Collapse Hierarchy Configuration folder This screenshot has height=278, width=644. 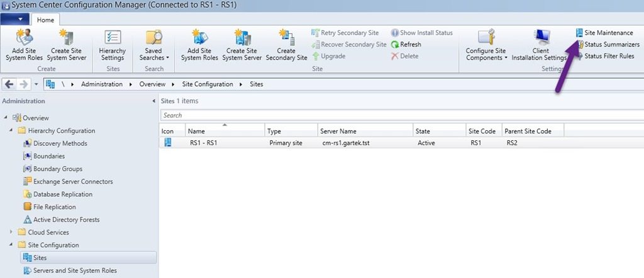tap(11, 131)
